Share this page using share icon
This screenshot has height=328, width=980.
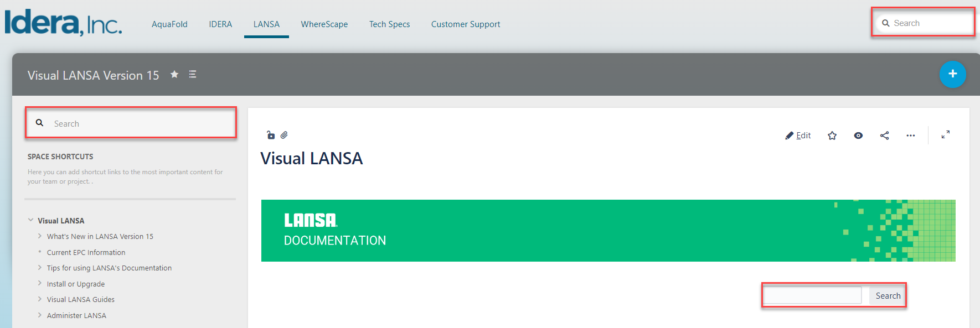tap(884, 136)
